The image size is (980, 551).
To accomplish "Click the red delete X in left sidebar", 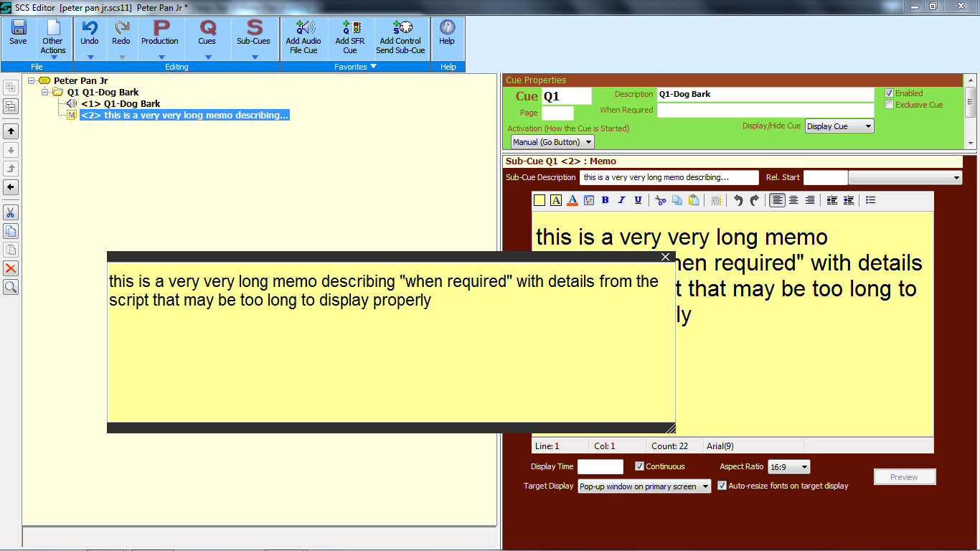I will pyautogui.click(x=11, y=268).
